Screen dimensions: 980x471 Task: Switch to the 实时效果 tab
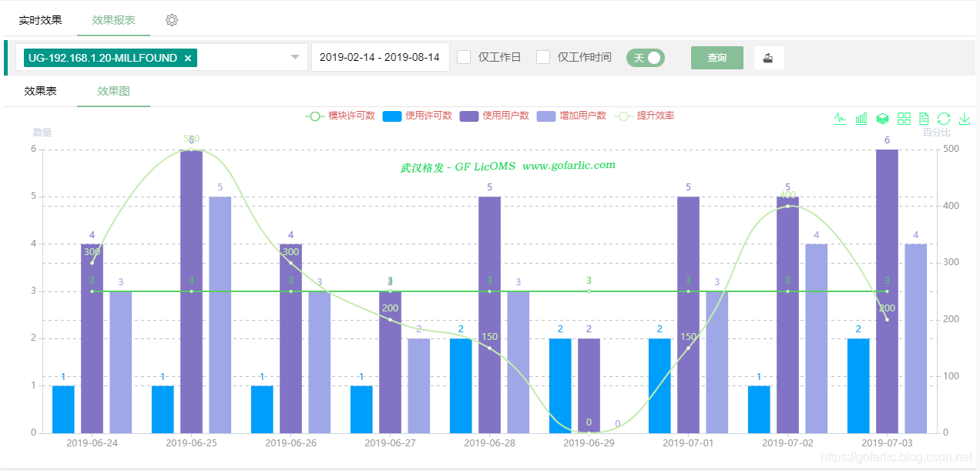pos(40,20)
